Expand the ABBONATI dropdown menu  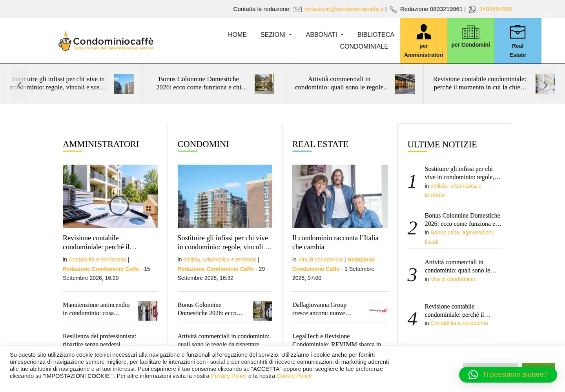pyautogui.click(x=325, y=34)
